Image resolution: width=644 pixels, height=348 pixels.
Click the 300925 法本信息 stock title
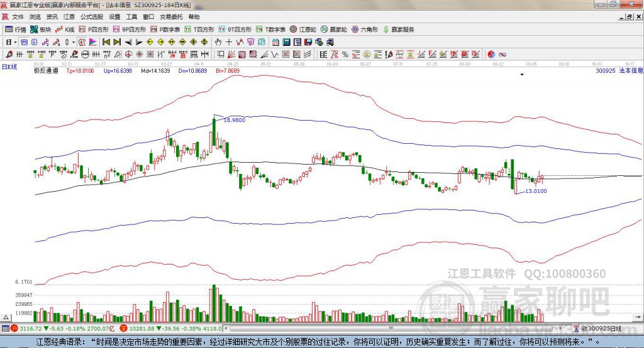tap(619, 70)
